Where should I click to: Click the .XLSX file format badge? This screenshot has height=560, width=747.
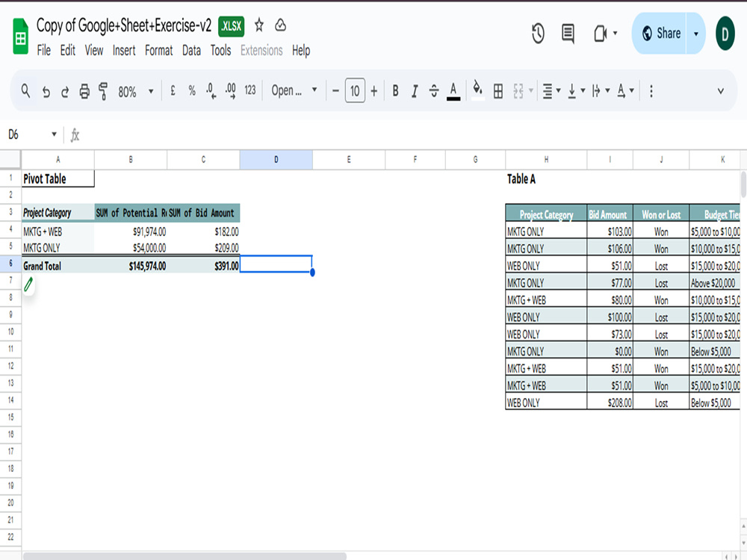(232, 25)
